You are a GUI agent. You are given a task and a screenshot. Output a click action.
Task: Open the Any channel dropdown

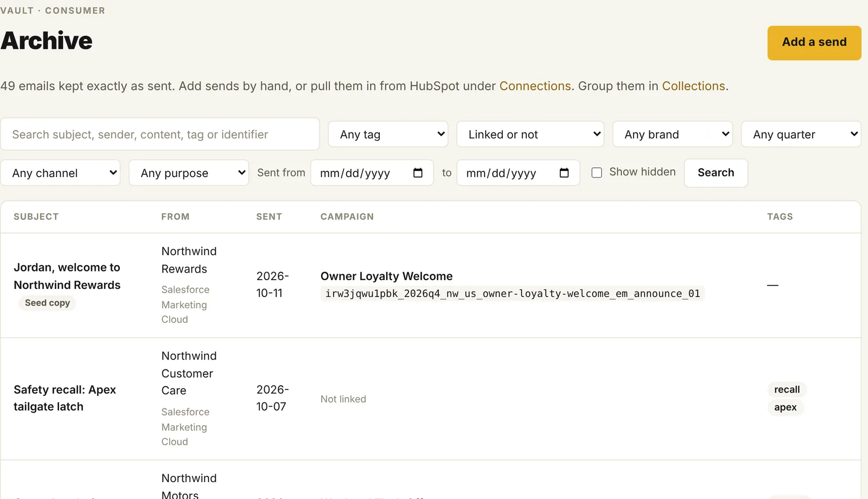[x=60, y=173]
